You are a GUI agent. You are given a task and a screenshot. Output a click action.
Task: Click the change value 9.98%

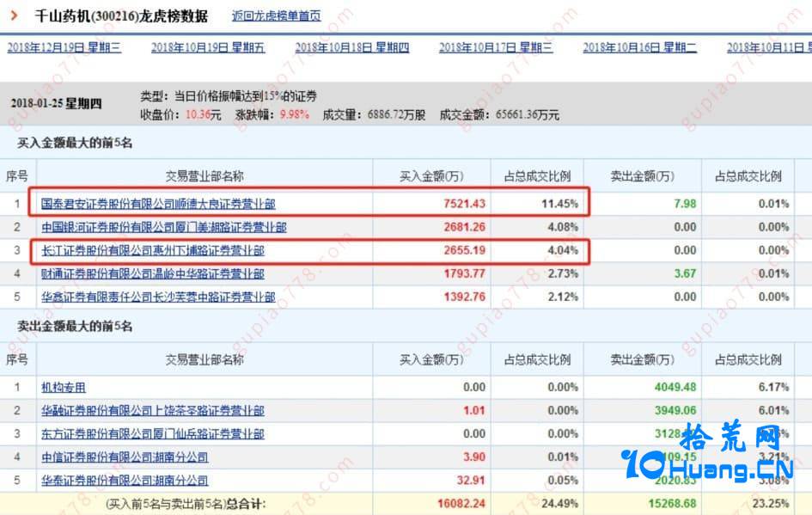(294, 114)
